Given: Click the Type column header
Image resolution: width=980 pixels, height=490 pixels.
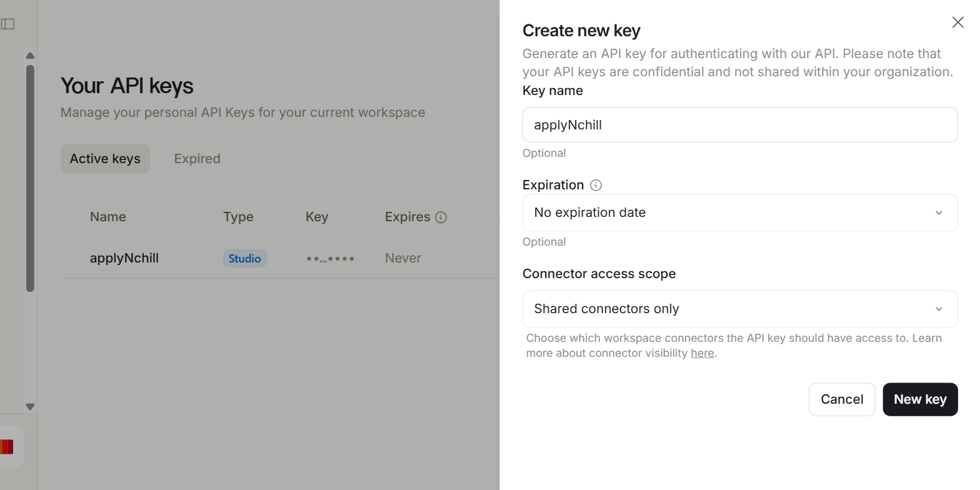Looking at the screenshot, I should coord(238,217).
